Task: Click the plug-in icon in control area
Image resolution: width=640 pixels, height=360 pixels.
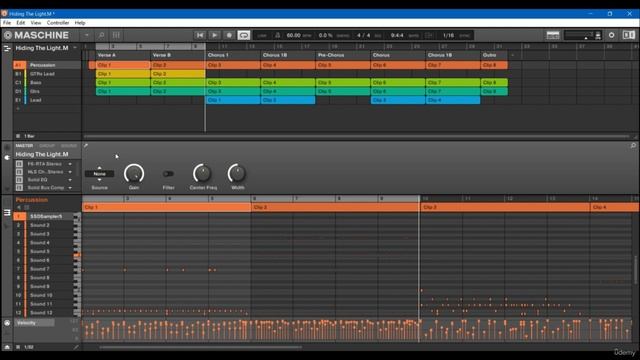Action: pyautogui.click(x=7, y=158)
